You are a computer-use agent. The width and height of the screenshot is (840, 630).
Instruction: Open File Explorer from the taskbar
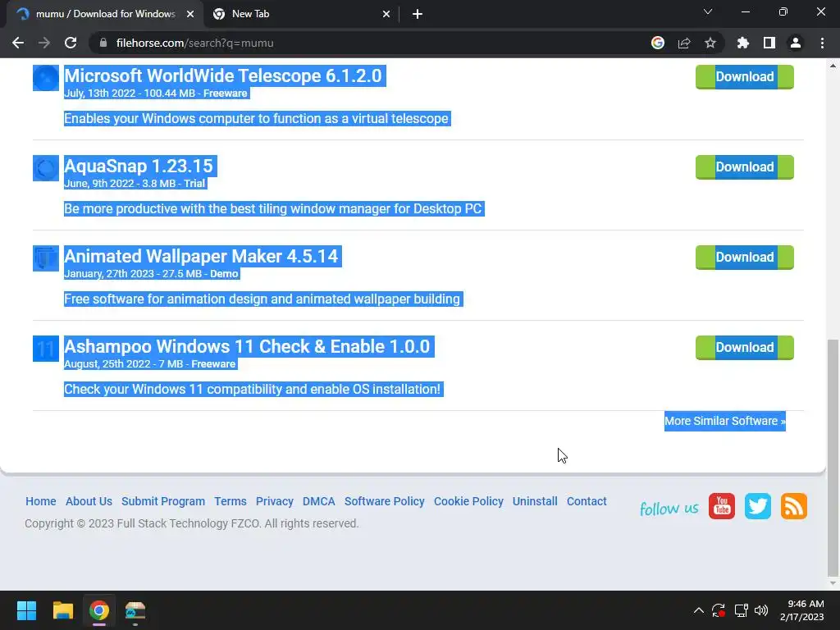pos(62,610)
